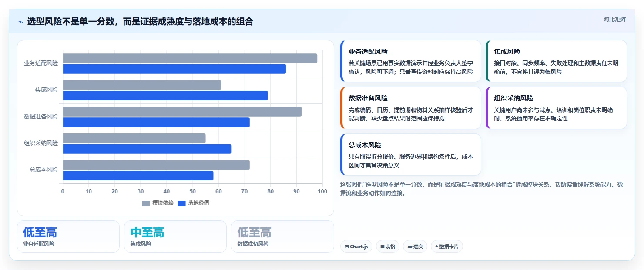Image resolution: width=644 pixels, height=270 pixels.
Task: Click the summary paragraph below the risk cards
Action: click(x=482, y=189)
